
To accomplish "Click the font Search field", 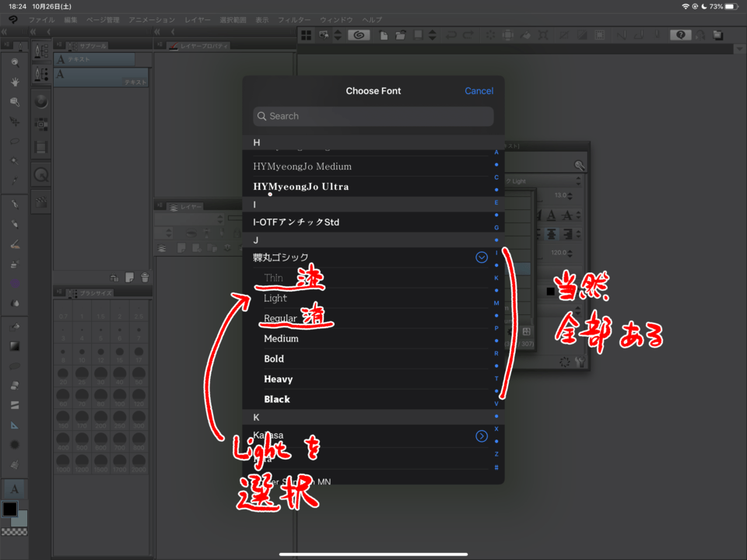I will tap(373, 116).
